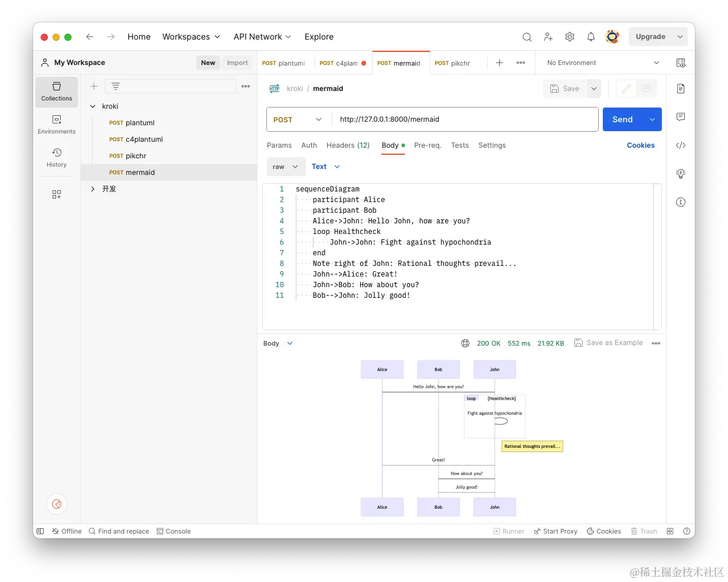Open the code snippet icon
Viewport: 728px width, 582px height.
click(681, 145)
